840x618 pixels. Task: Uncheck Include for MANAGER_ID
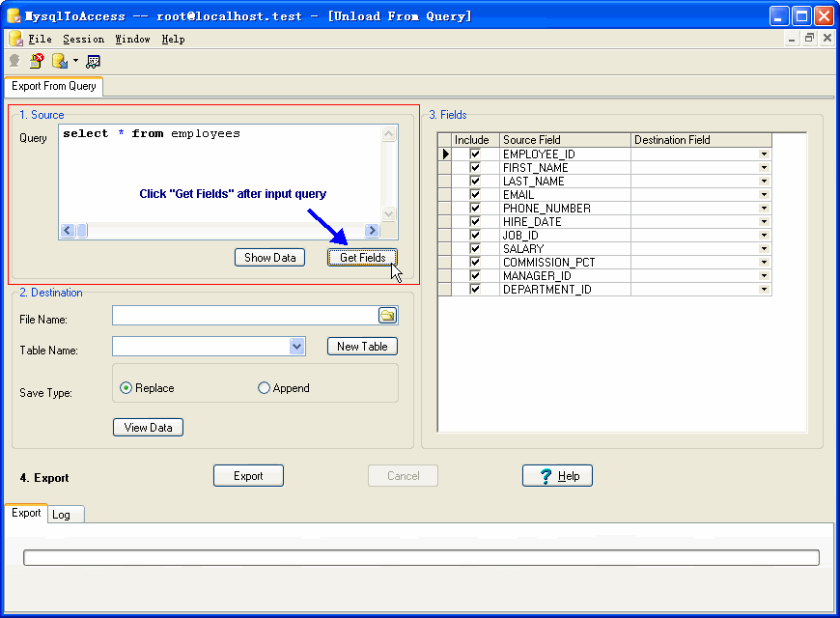point(475,275)
